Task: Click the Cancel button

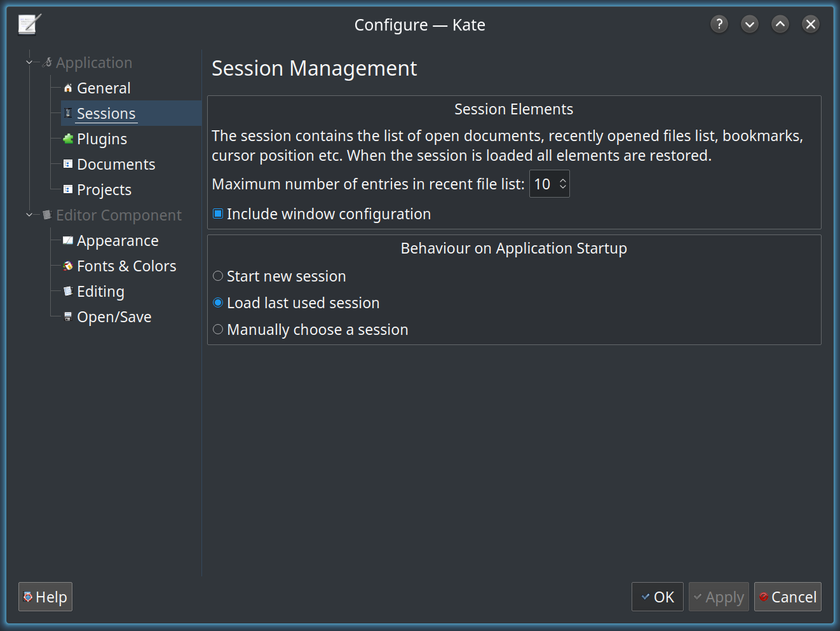Action: (x=787, y=597)
